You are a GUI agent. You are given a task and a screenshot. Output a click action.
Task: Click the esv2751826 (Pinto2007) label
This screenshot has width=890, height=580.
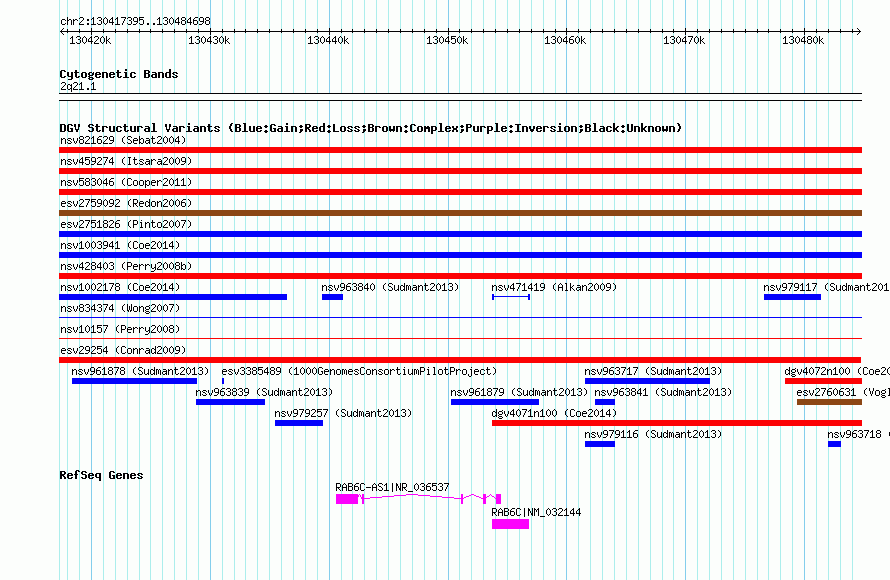point(126,224)
